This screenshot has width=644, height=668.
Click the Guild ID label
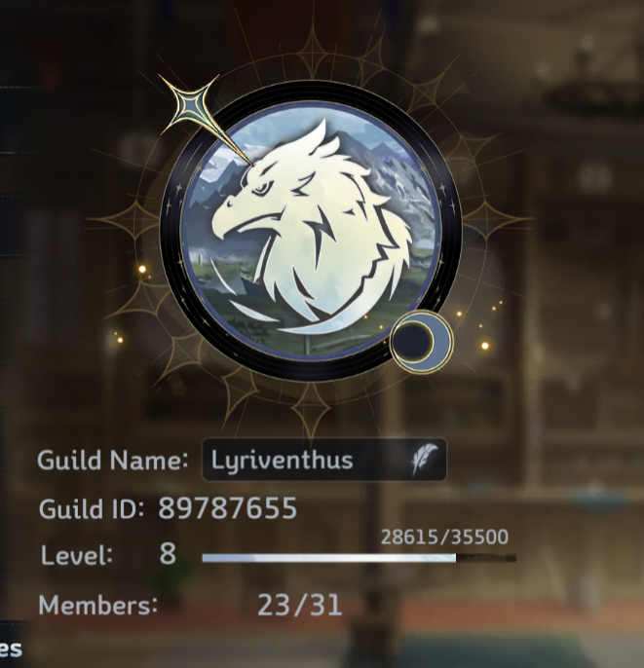pyautogui.click(x=92, y=508)
